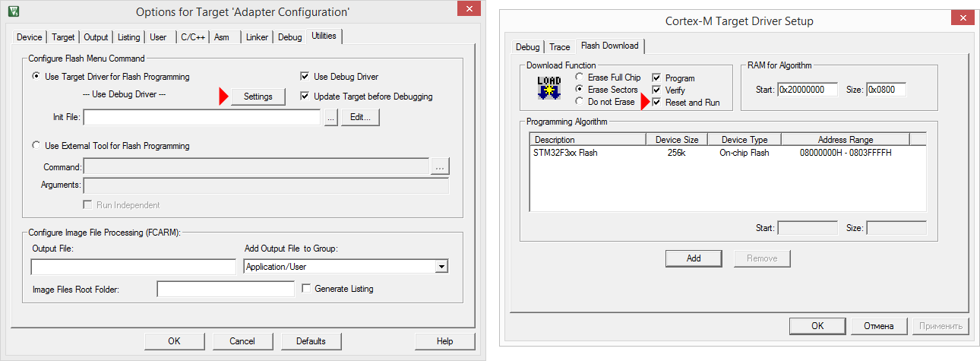Click the Отмена button
The height and width of the screenshot is (361, 980).
coord(879,326)
